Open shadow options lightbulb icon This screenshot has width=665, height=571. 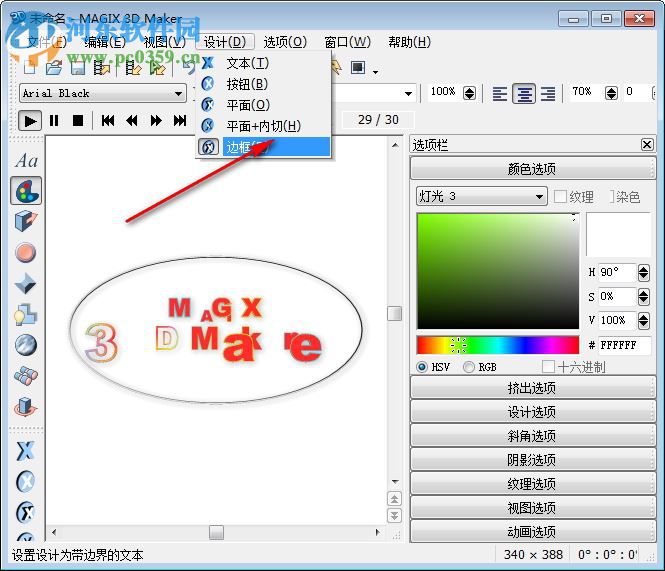[25, 315]
